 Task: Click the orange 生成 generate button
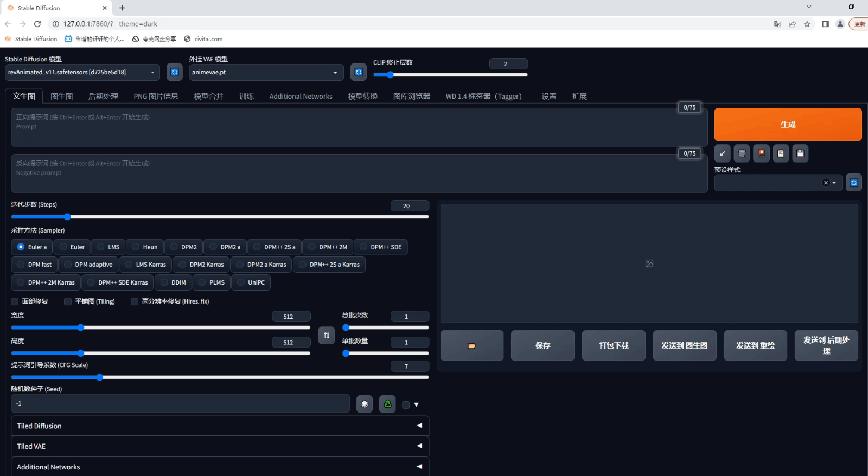coord(788,124)
